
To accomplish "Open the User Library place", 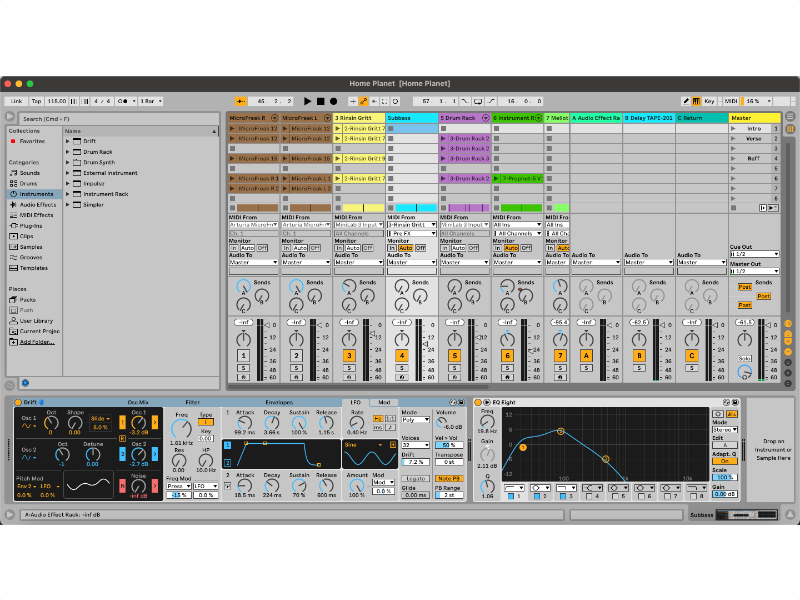I will 36,321.
